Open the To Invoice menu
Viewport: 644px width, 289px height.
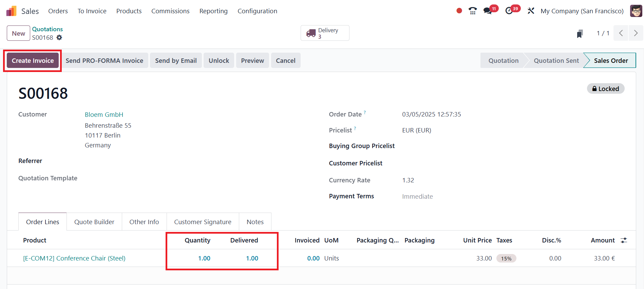pyautogui.click(x=92, y=11)
